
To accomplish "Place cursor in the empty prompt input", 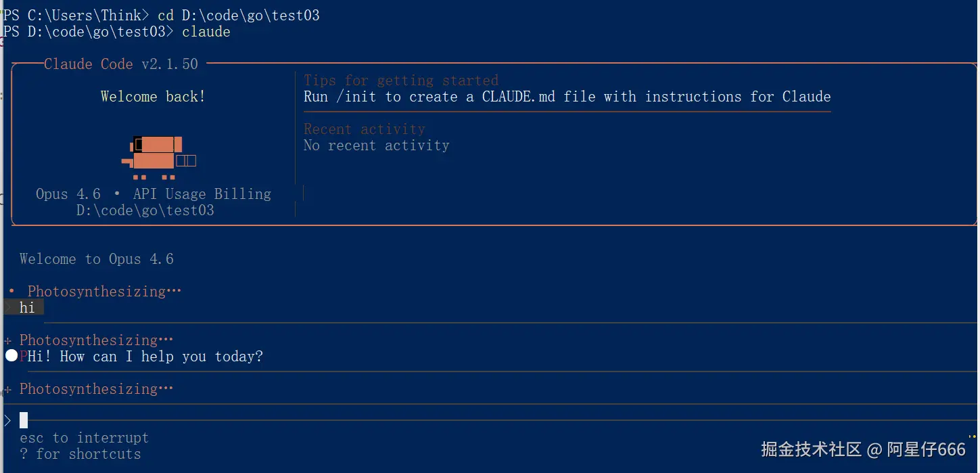I will pos(203,421).
